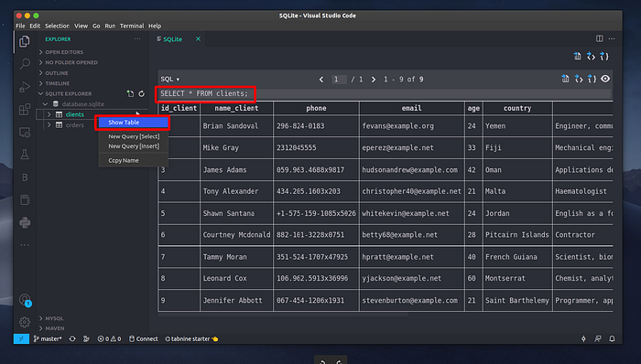Choose New Query [Insert] in the context menu

click(134, 146)
